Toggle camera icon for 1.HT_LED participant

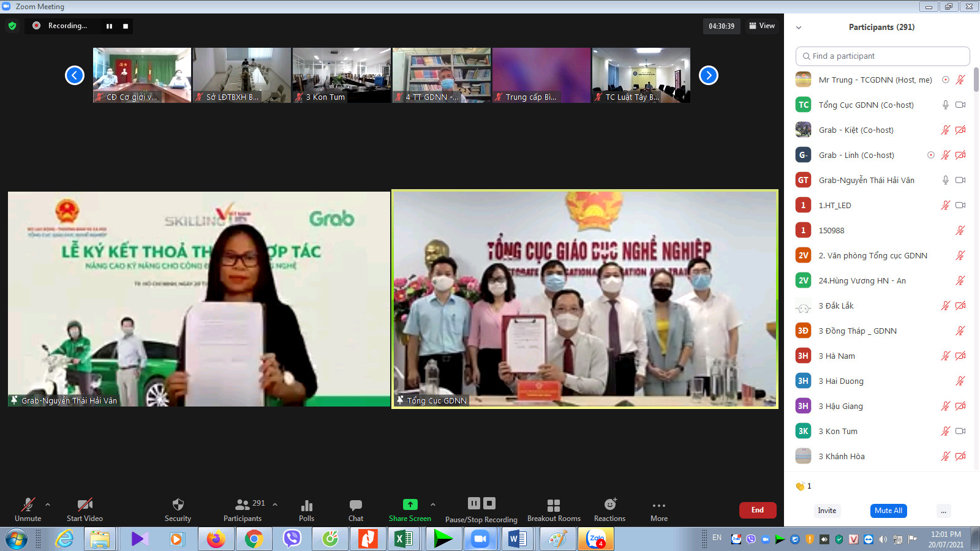[x=960, y=205]
